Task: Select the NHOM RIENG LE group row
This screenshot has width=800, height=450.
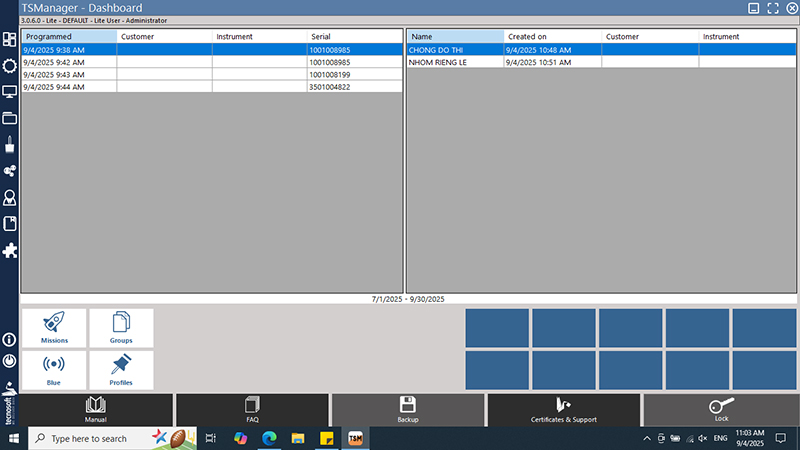Action: (x=453, y=62)
